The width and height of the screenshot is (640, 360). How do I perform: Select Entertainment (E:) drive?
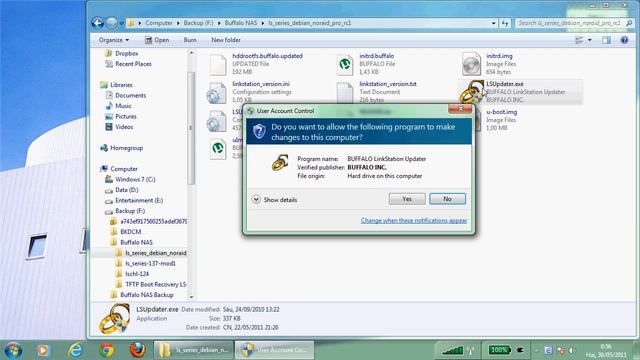(x=134, y=200)
